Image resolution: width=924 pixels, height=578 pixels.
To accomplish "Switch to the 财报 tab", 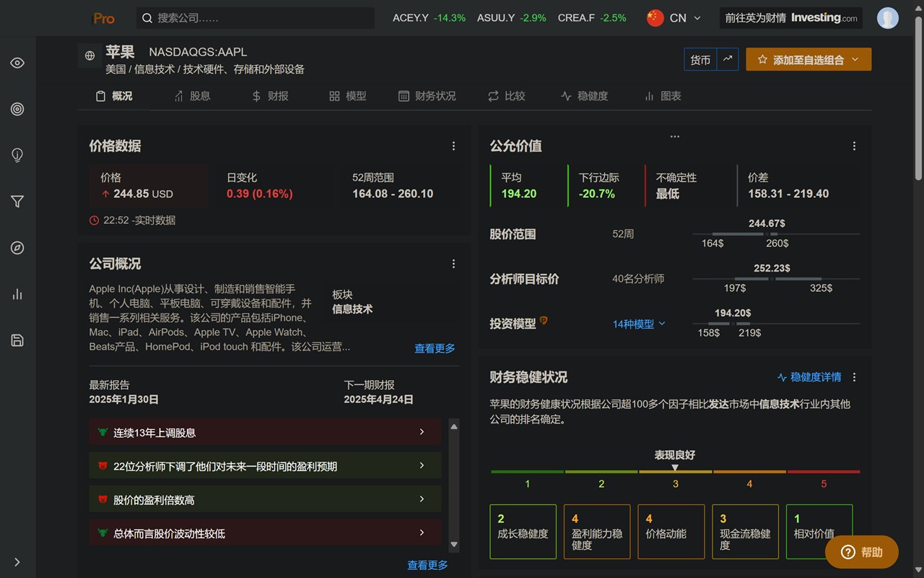I will (x=270, y=96).
